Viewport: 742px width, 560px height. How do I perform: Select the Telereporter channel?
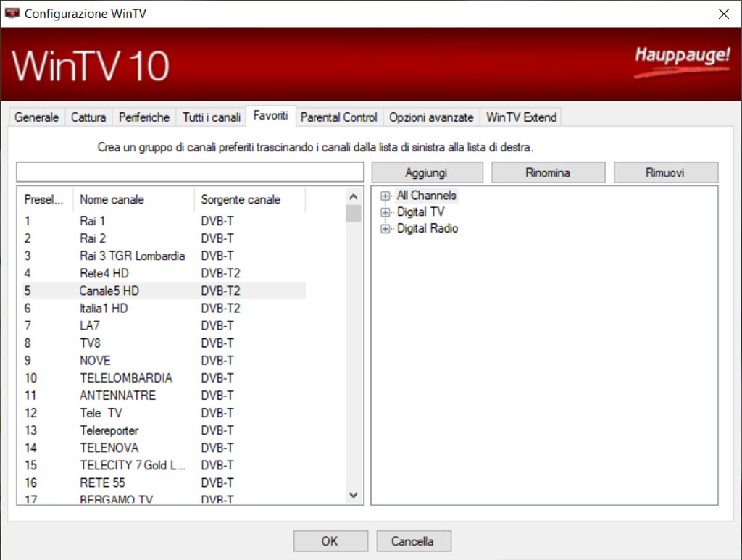tap(164, 431)
